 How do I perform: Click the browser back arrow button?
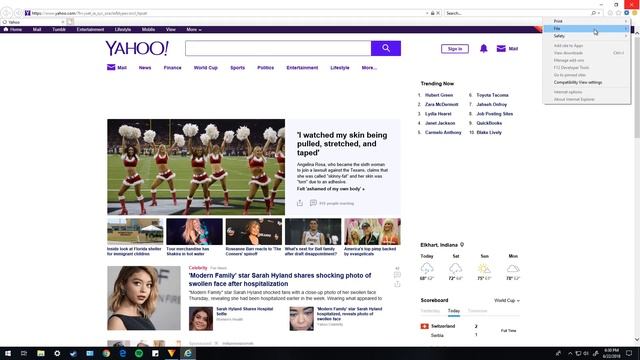pos(7,13)
